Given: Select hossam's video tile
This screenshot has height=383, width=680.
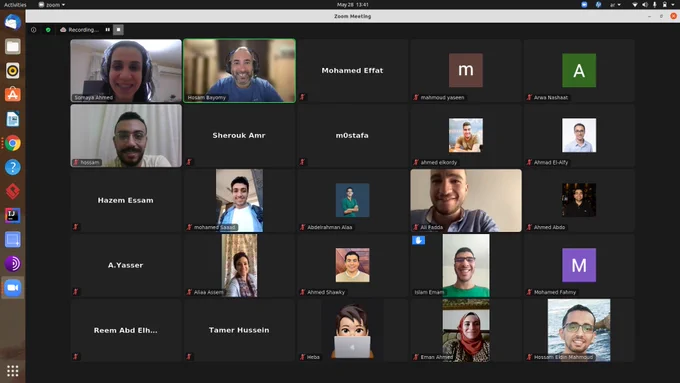Looking at the screenshot, I should 126,135.
